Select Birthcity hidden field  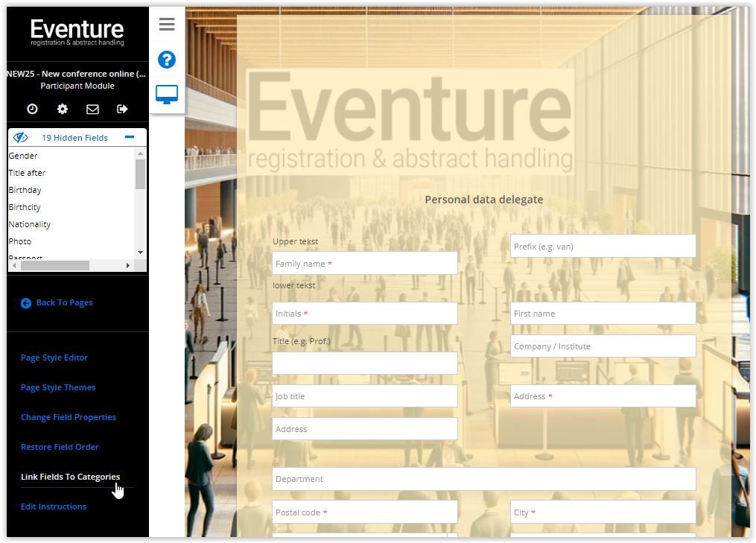[25, 207]
